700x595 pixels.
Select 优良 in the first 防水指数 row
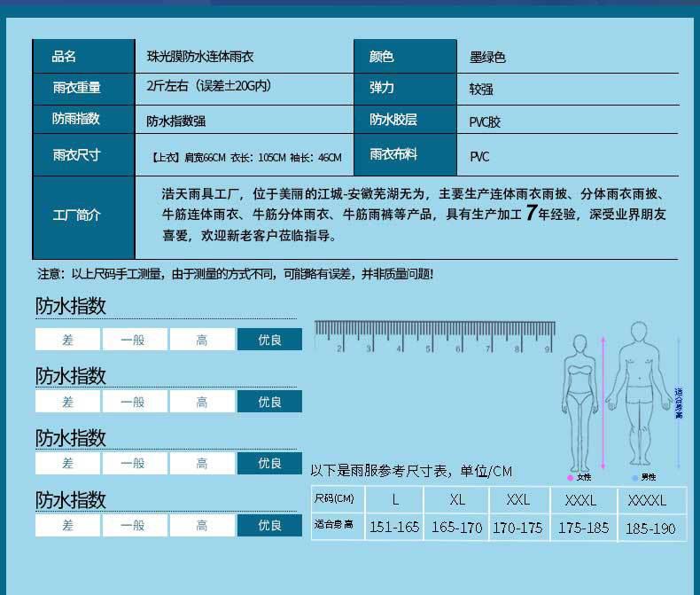(269, 340)
